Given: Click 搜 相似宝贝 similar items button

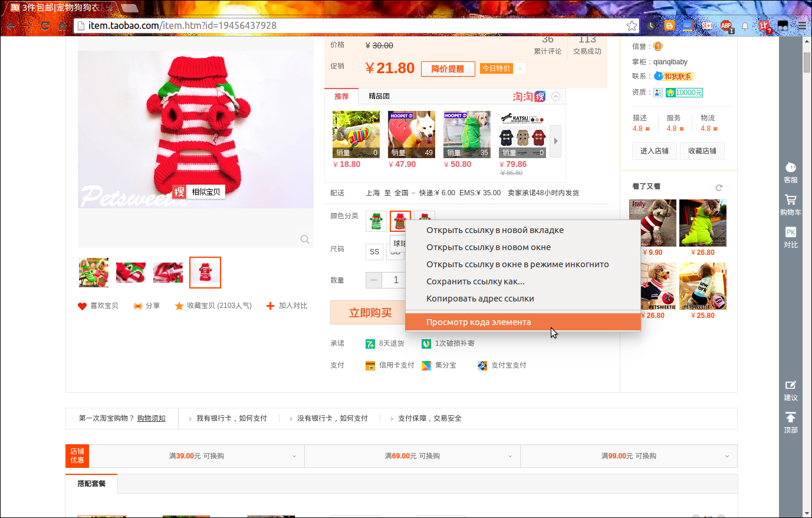Looking at the screenshot, I should [x=199, y=192].
